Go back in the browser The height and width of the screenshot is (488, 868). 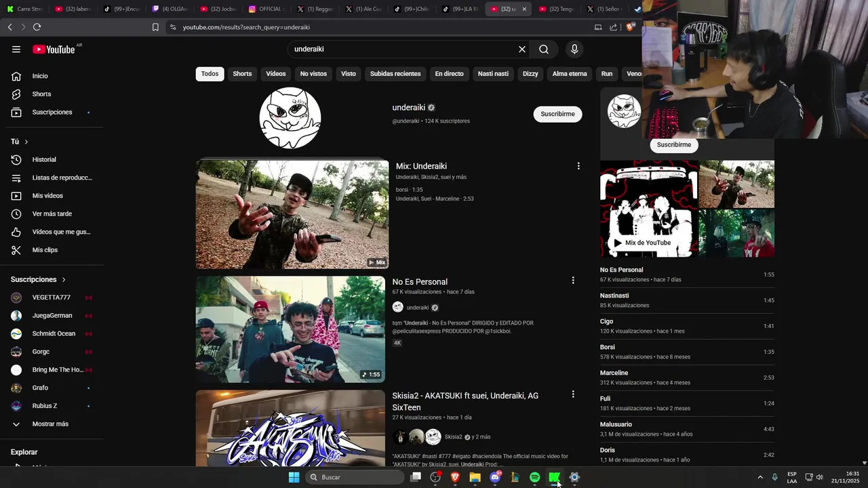pyautogui.click(x=9, y=27)
